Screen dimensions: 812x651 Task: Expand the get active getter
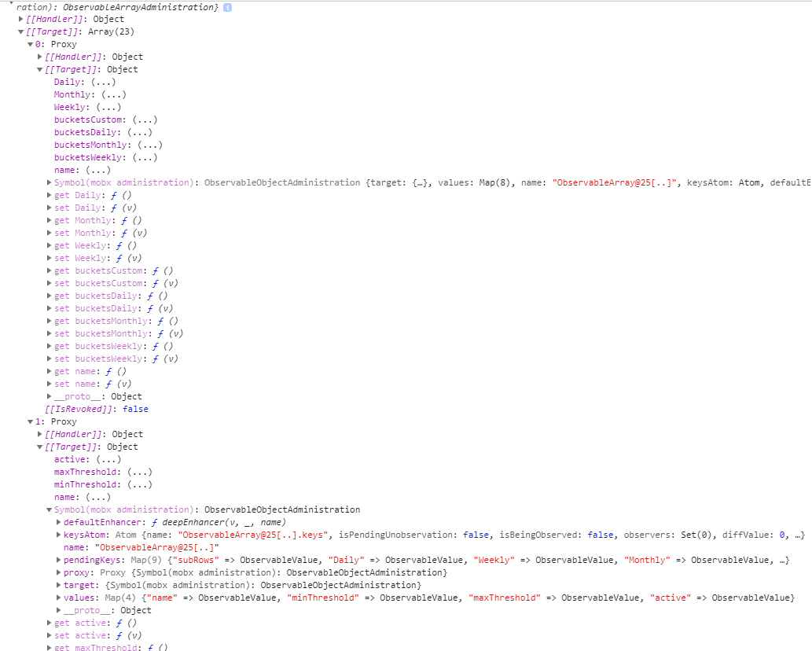click(x=50, y=623)
